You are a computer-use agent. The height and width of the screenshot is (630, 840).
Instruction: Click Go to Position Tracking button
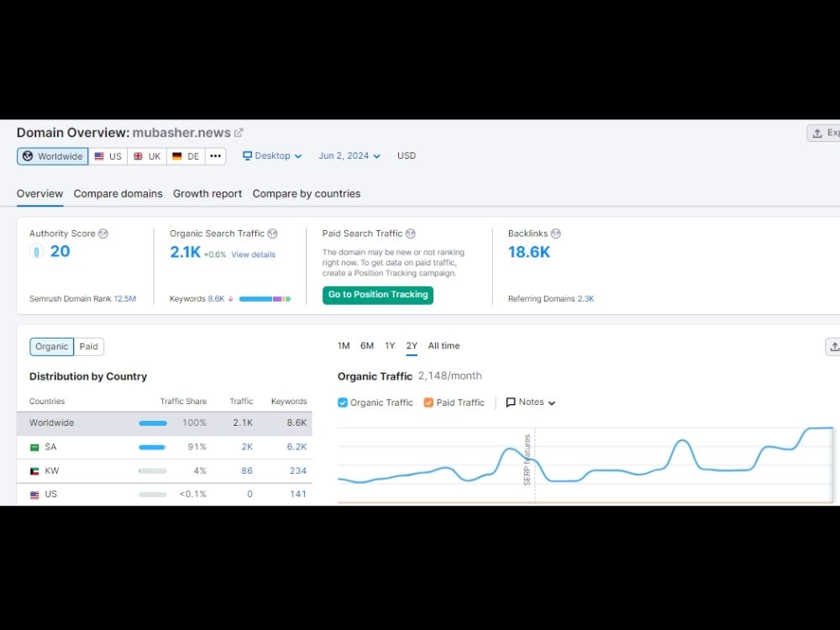tap(378, 295)
